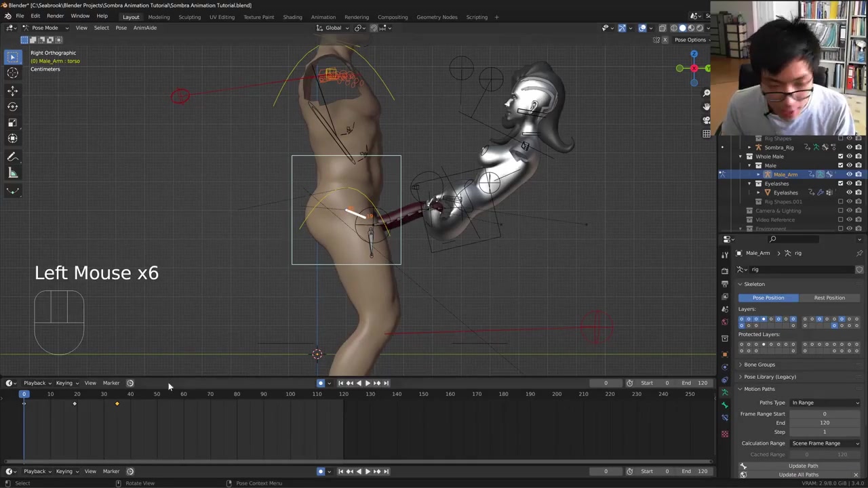The width and height of the screenshot is (868, 488).
Task: Click the Measure tool icon
Action: coord(12,173)
